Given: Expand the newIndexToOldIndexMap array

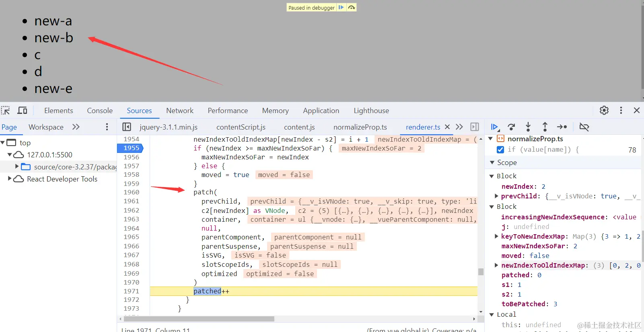Looking at the screenshot, I should tap(496, 265).
